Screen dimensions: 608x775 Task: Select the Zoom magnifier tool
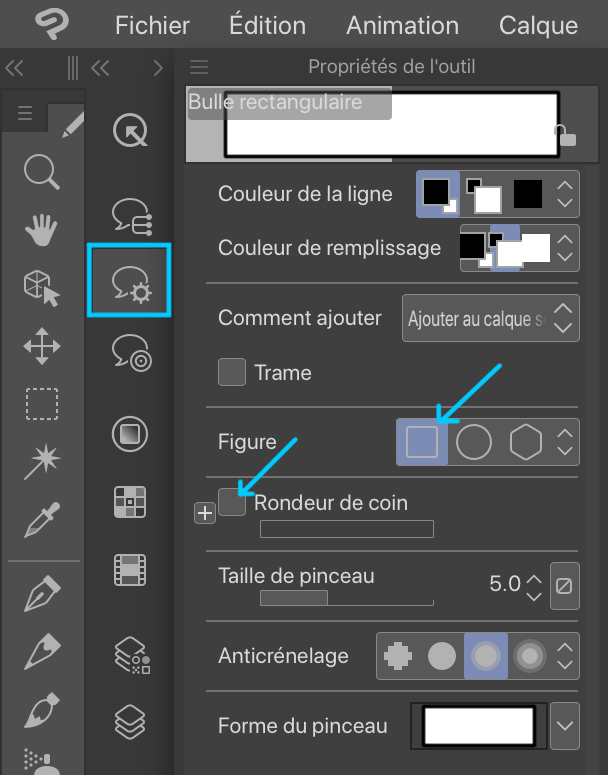point(42,171)
